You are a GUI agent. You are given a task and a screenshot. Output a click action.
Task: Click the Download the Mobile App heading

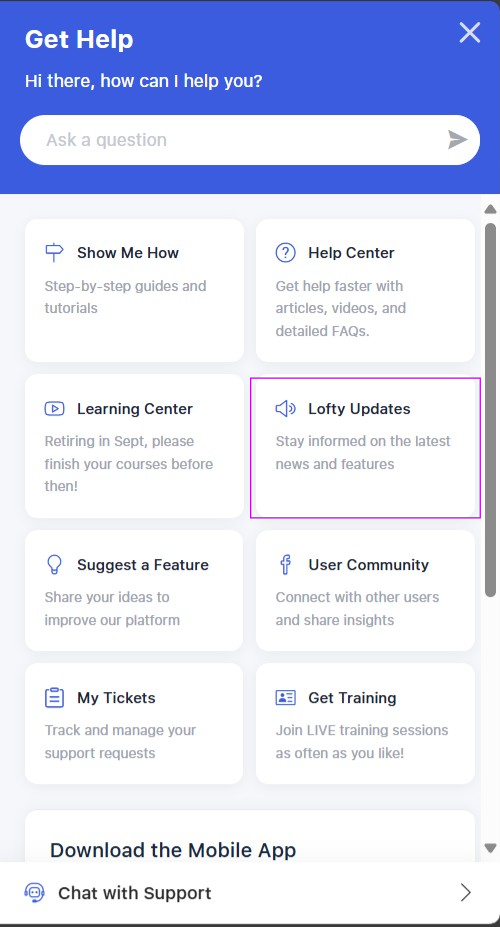173,850
